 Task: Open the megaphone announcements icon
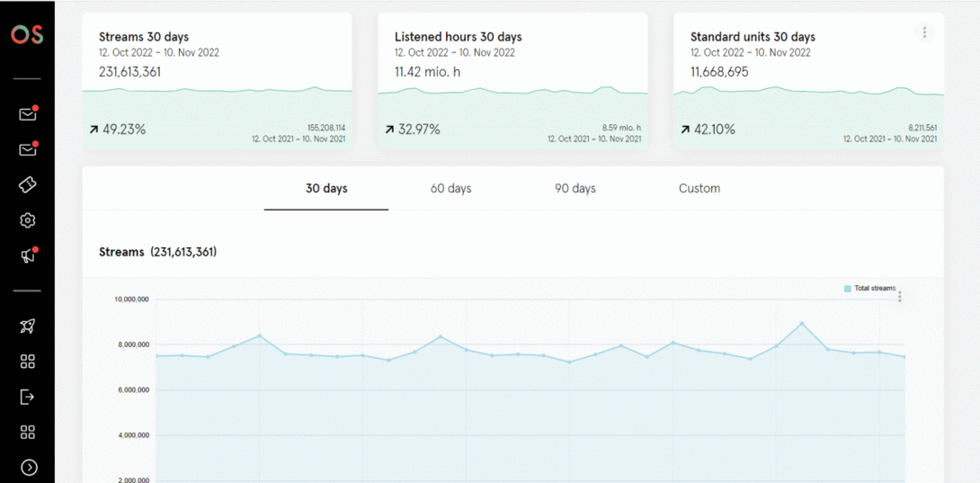[27, 256]
